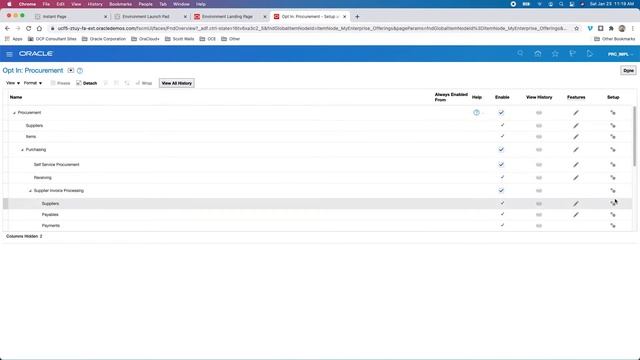Open the page title actions dropdown arrow
This screenshot has height=360, width=640.
71,71
